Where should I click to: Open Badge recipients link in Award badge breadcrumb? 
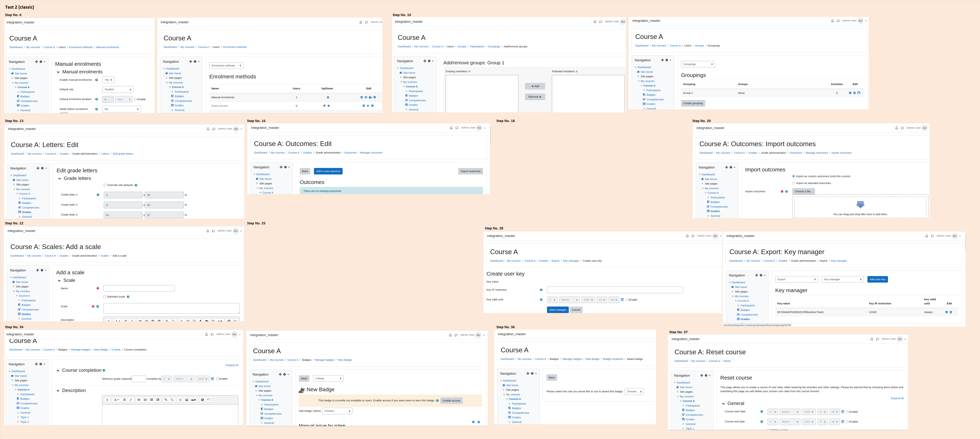coord(613,359)
